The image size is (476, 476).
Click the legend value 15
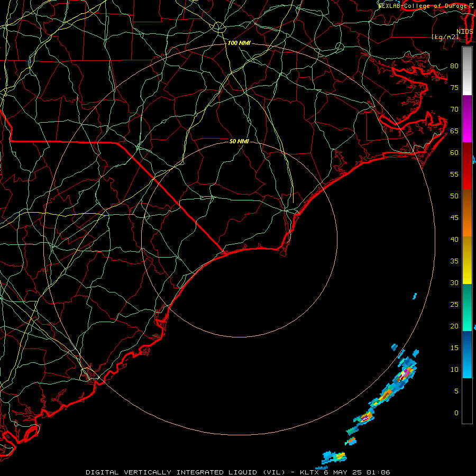pos(454,348)
